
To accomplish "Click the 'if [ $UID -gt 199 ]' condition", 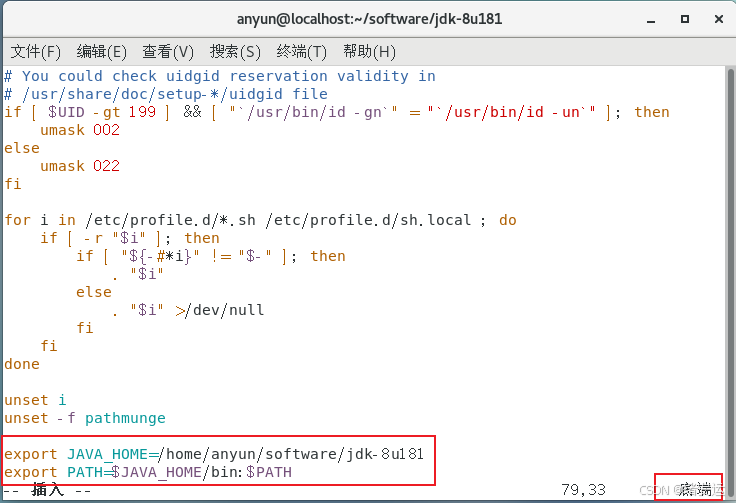I will click(87, 112).
